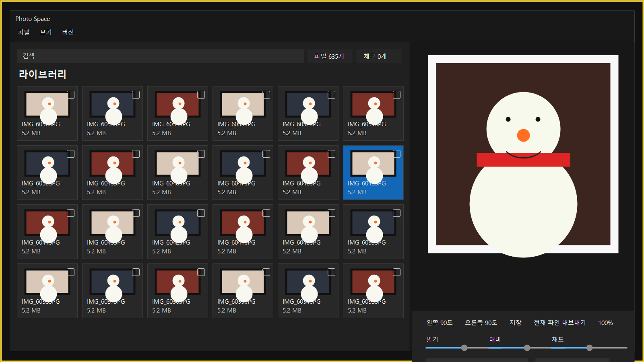Check the box on IMG_6050.JPG
The width and height of the screenshot is (644, 362).
[x=71, y=154]
